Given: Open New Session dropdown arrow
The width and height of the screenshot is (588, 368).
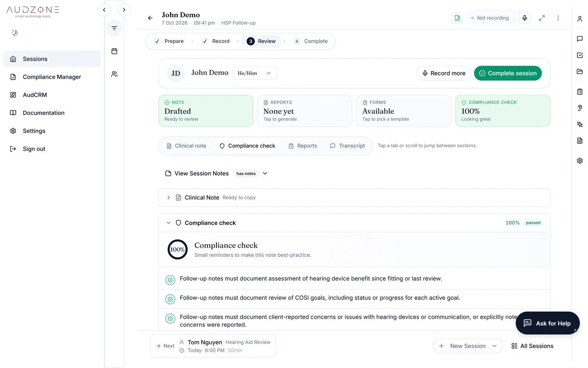Looking at the screenshot, I should click(x=494, y=346).
